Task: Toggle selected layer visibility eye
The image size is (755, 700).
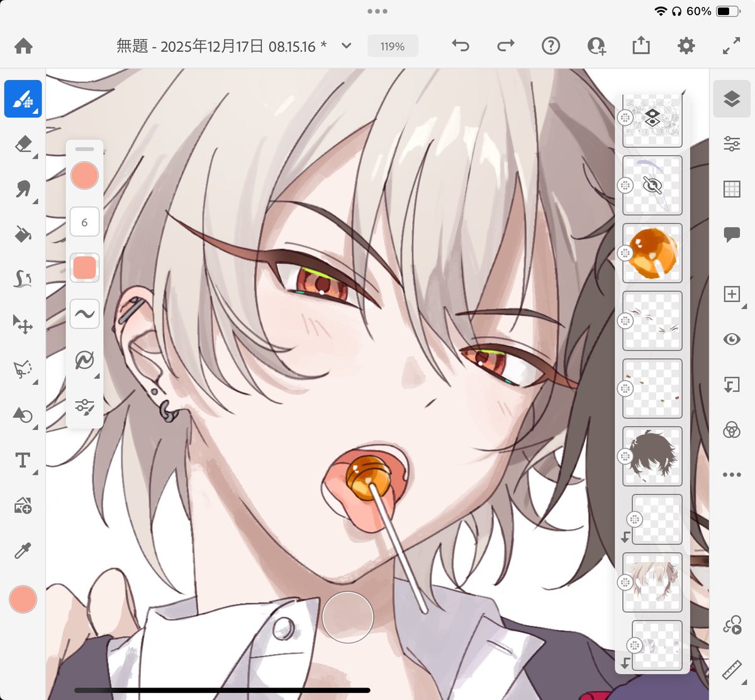Action: 732,339
